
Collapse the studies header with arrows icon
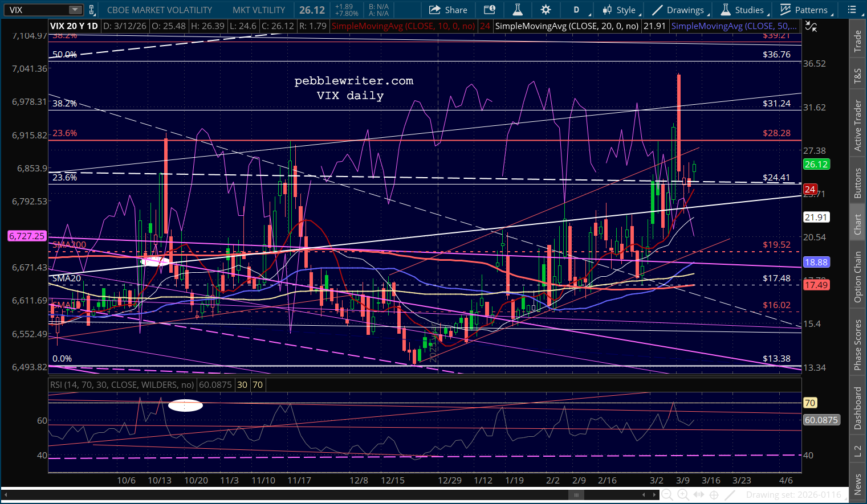[x=811, y=26]
